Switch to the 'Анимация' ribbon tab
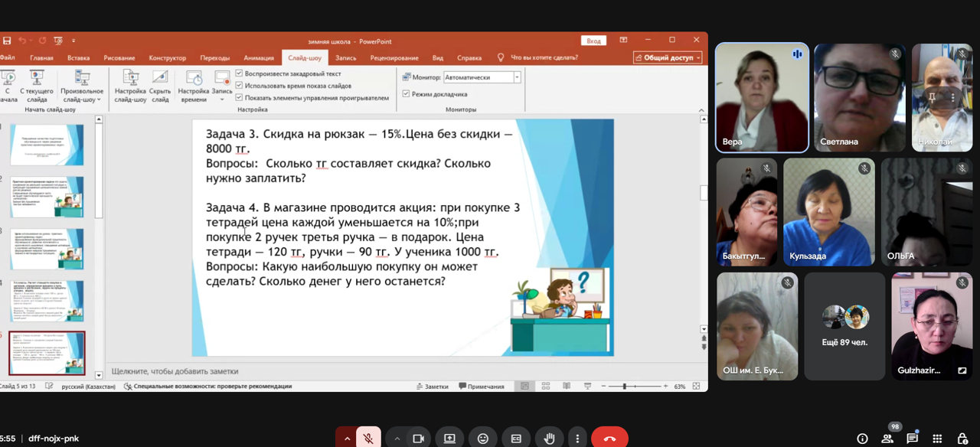The width and height of the screenshot is (980, 447). click(x=259, y=58)
